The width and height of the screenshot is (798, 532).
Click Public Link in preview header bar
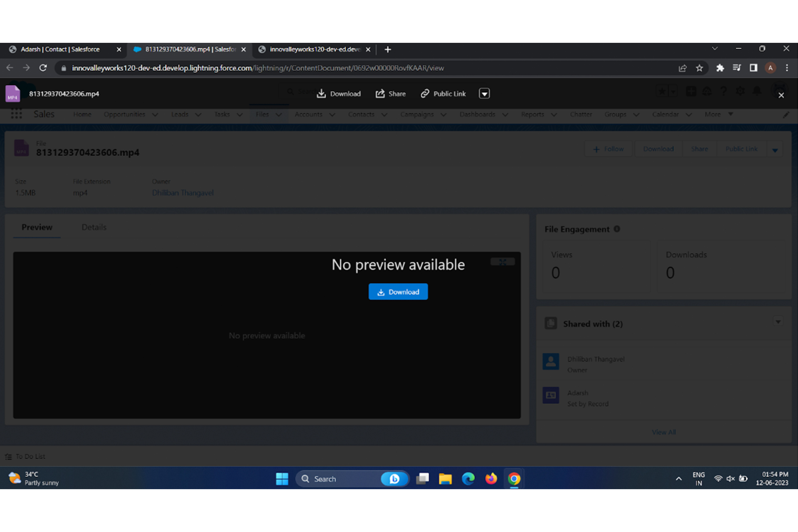tap(443, 94)
